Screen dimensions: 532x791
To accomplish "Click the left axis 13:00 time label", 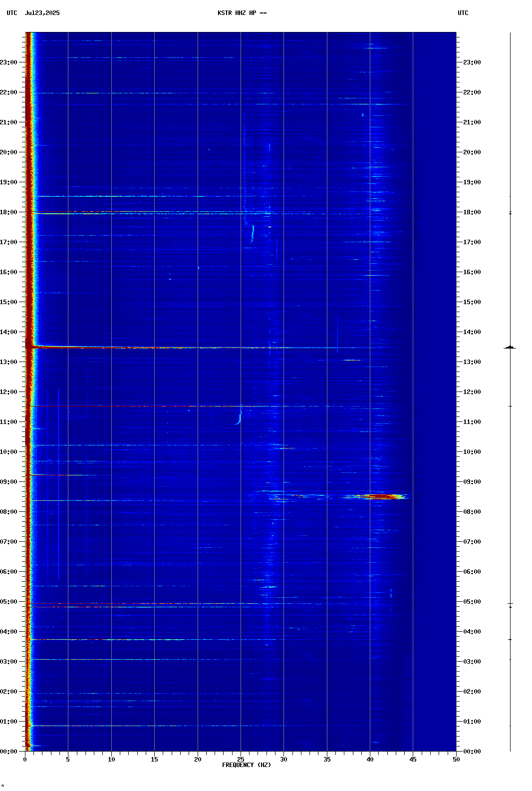I will tap(8, 362).
